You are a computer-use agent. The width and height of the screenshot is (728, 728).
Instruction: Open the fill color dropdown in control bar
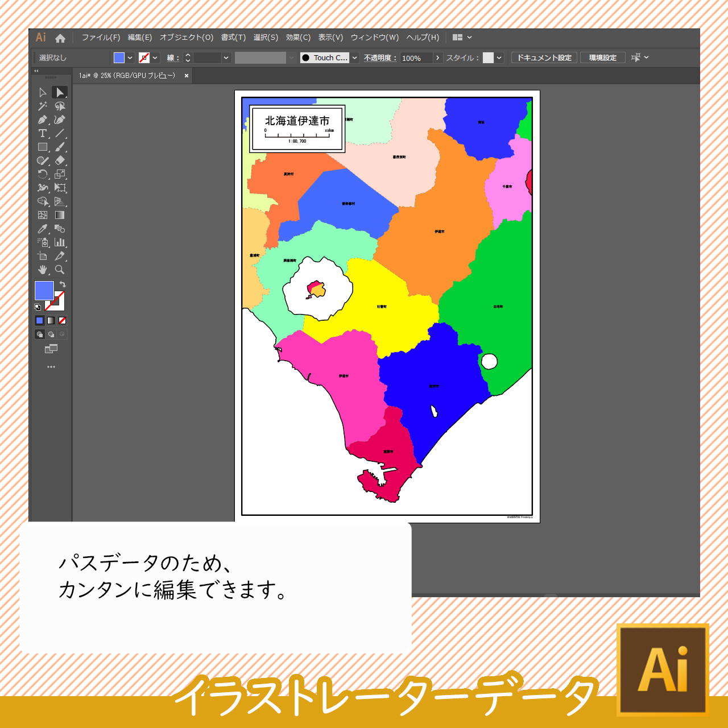tap(130, 57)
